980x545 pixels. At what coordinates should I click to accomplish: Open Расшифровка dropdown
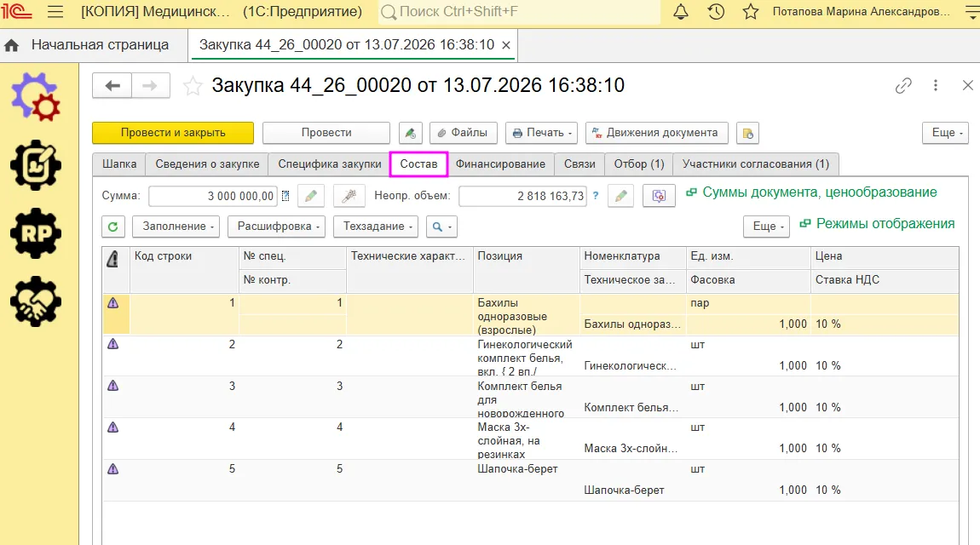(x=276, y=227)
